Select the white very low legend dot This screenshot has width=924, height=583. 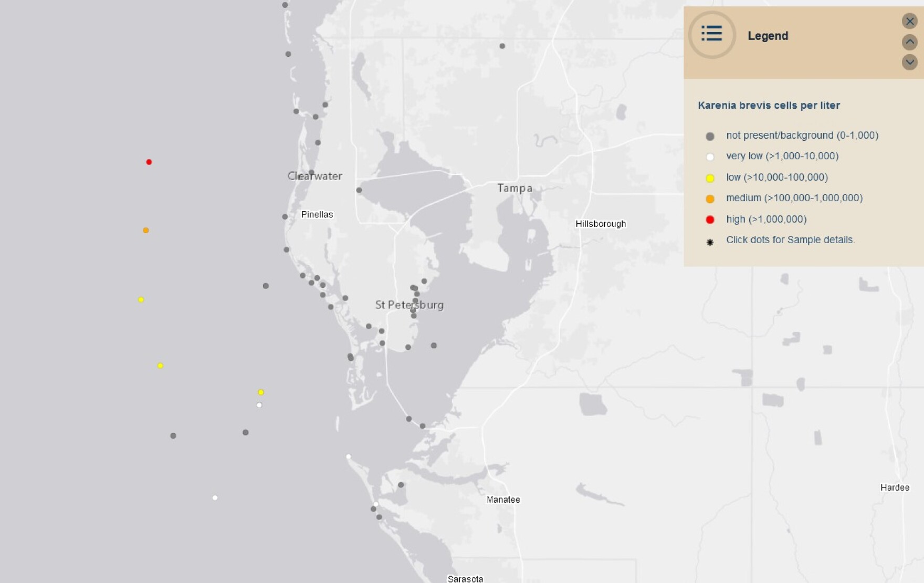tap(711, 156)
